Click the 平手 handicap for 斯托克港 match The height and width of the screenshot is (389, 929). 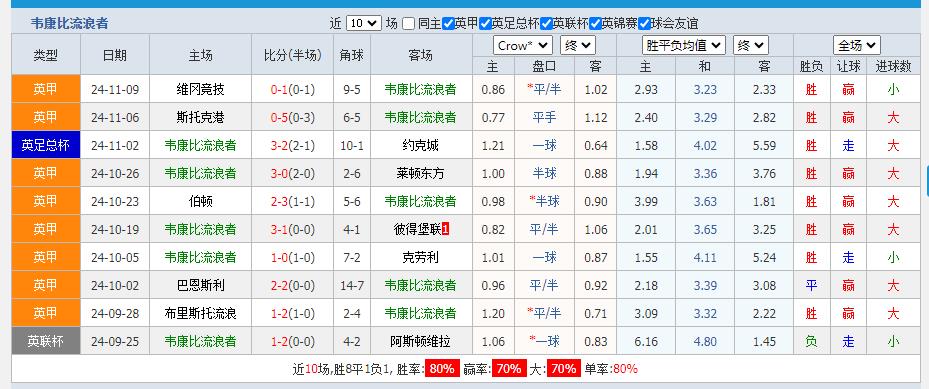point(544,118)
